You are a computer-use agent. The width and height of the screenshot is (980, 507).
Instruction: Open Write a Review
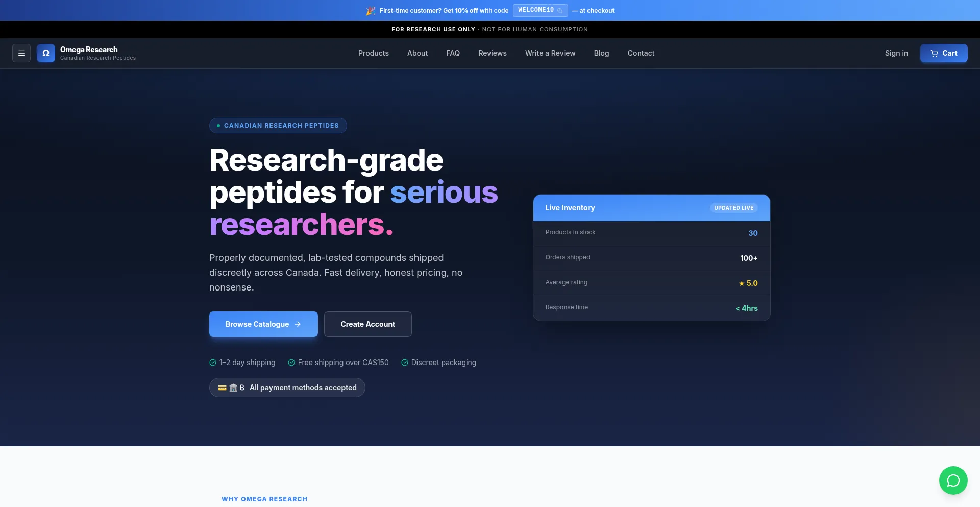[550, 53]
